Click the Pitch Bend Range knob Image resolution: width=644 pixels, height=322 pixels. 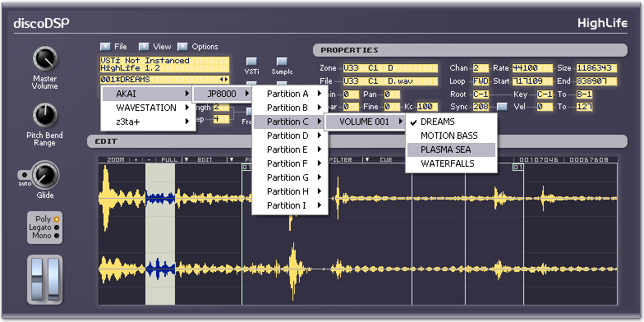[44, 115]
